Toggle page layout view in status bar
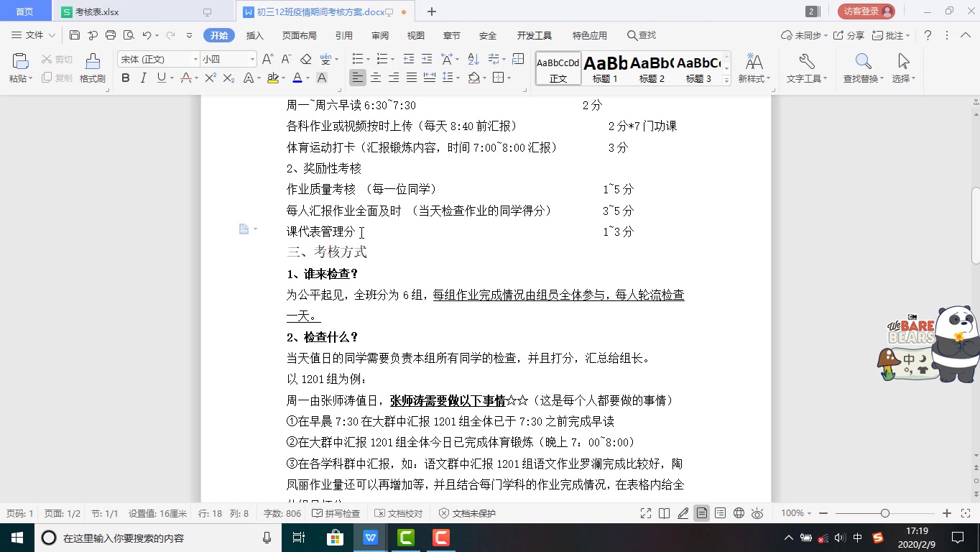Screen dimensions: 980x552 tap(701, 513)
